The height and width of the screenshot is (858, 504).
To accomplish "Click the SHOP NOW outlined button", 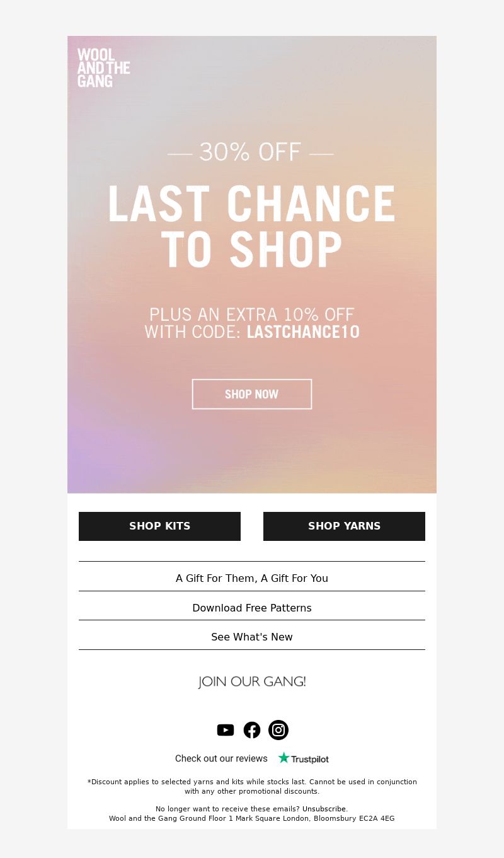I will click(x=252, y=394).
